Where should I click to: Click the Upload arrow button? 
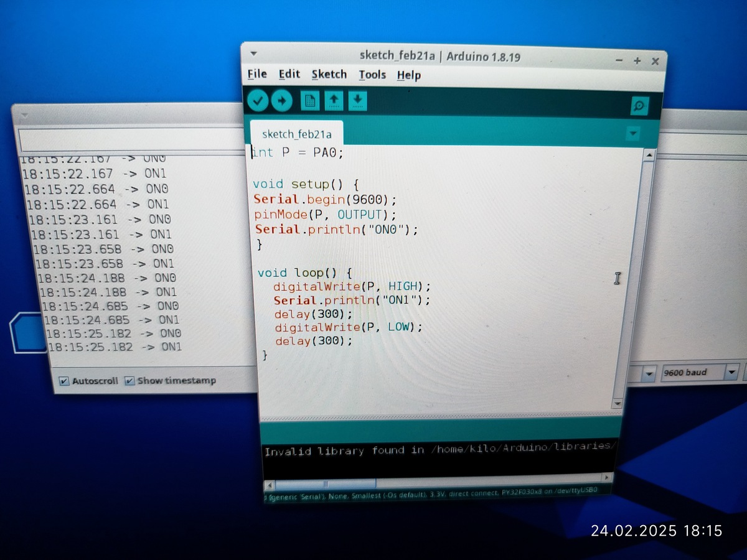tap(281, 100)
